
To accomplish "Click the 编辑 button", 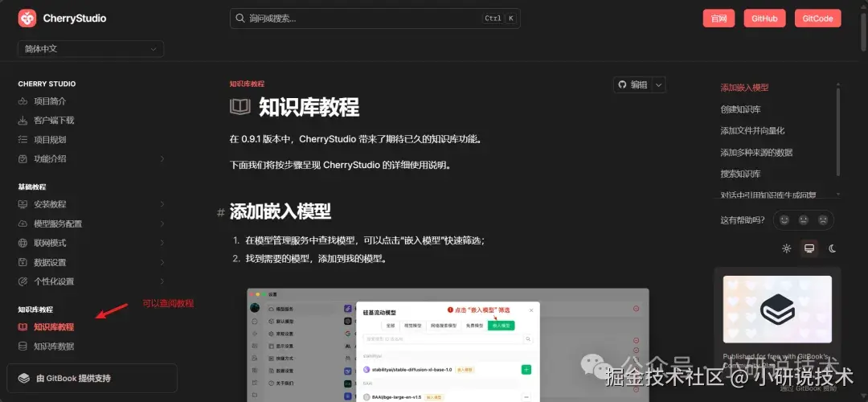I will coord(633,84).
